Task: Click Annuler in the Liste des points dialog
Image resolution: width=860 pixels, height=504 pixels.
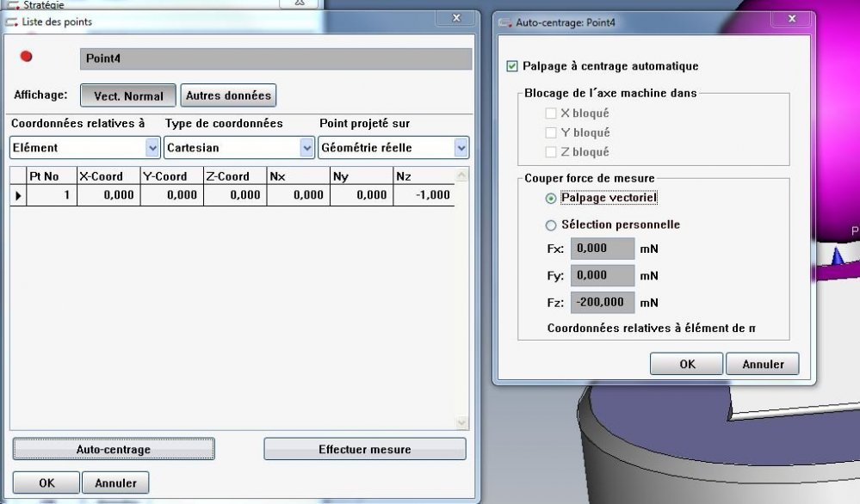Action: tap(115, 483)
